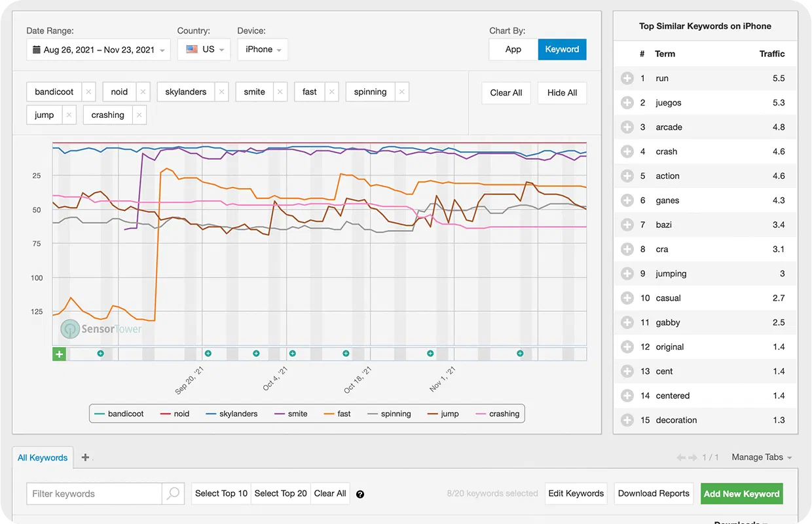This screenshot has height=524, width=812.
Task: Open the date range picker
Action: pyautogui.click(x=98, y=50)
